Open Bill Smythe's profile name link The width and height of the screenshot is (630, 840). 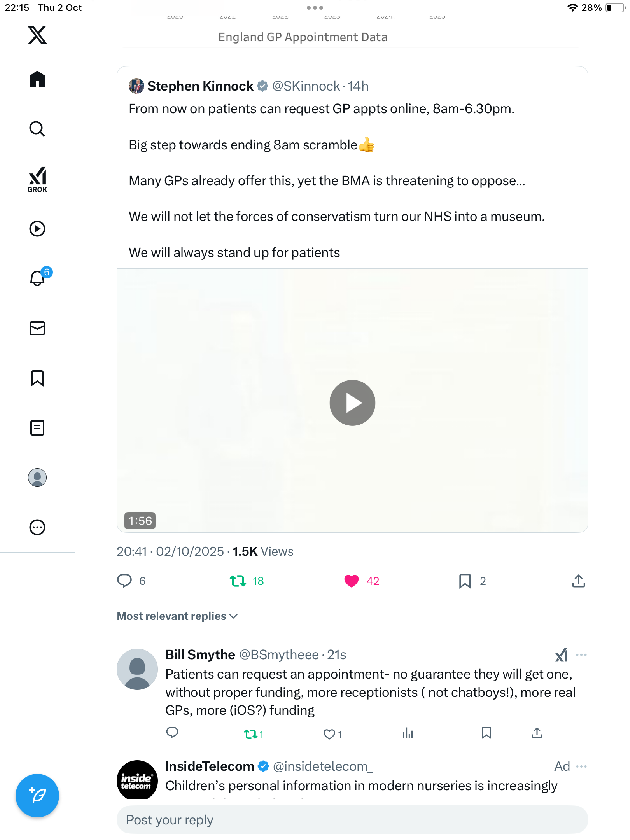200,655
